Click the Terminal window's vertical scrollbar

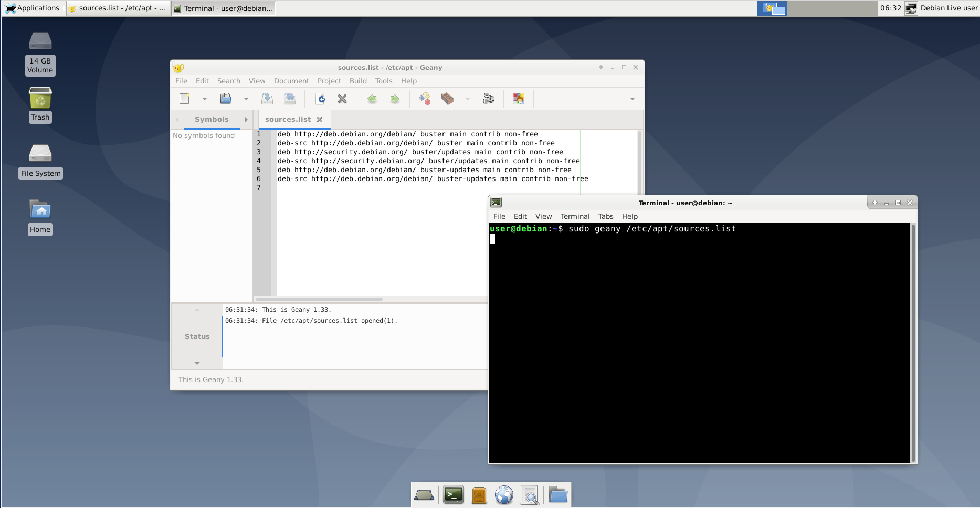[913, 343]
